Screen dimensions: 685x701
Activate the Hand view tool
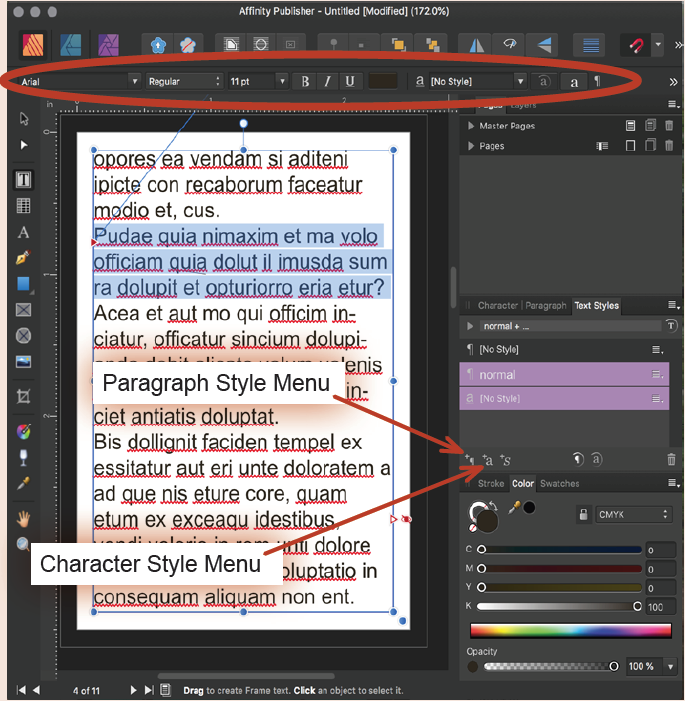(x=23, y=519)
